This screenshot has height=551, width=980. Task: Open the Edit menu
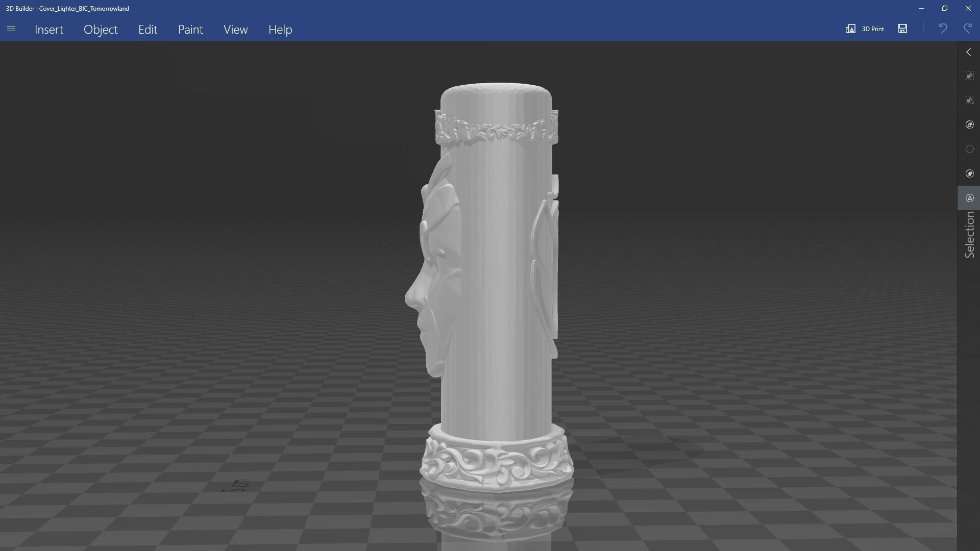coord(148,30)
